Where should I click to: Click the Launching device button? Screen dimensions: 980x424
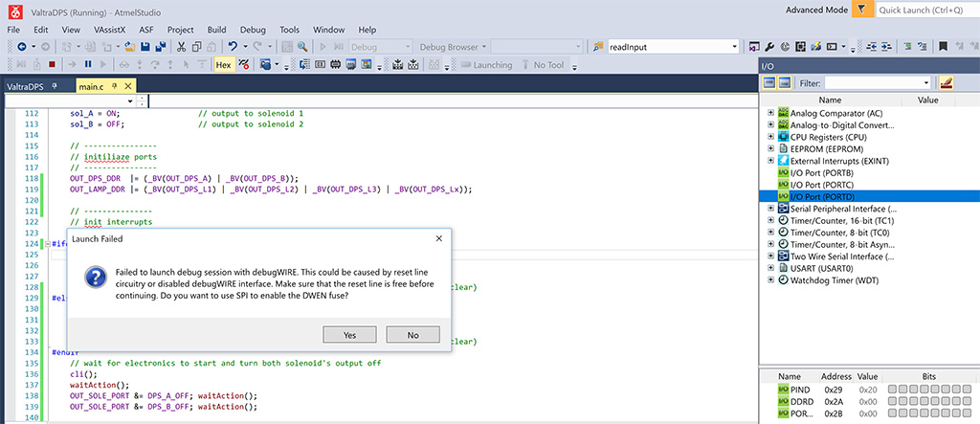486,64
